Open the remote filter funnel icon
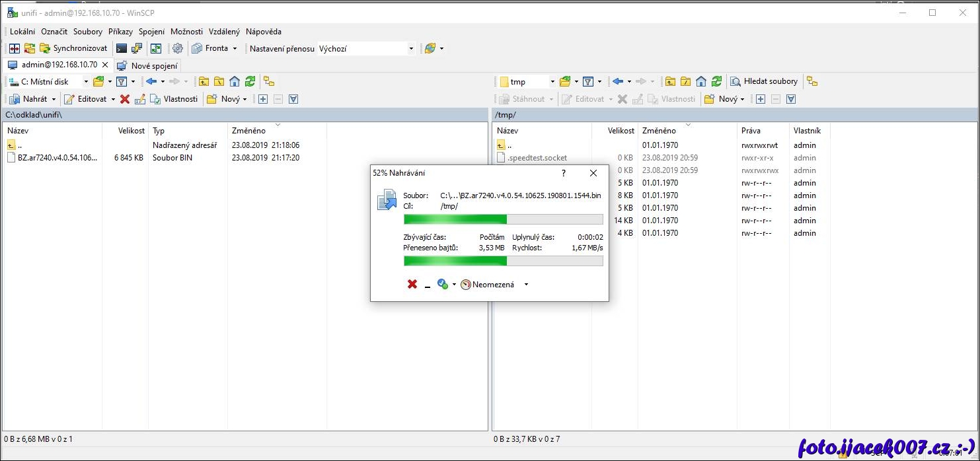Image resolution: width=980 pixels, height=461 pixels. [x=587, y=81]
